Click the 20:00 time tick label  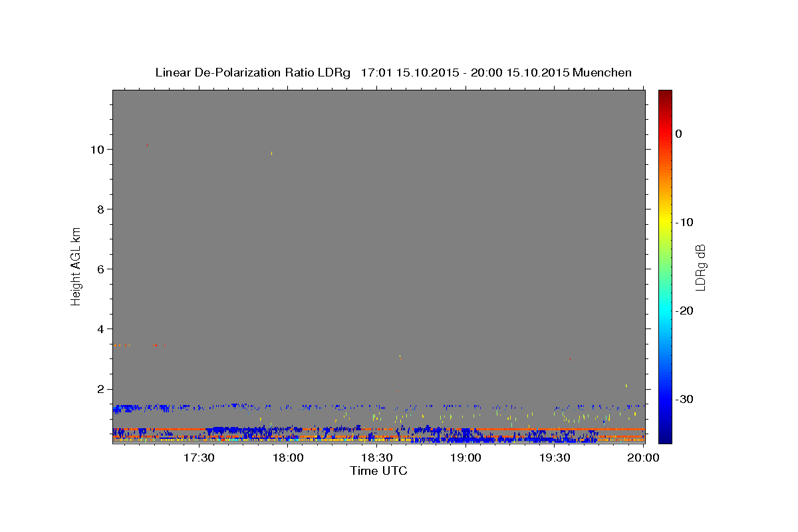(644, 458)
